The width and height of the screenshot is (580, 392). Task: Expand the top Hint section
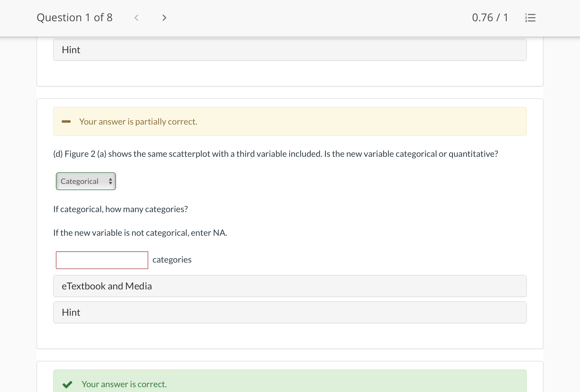tap(289, 50)
